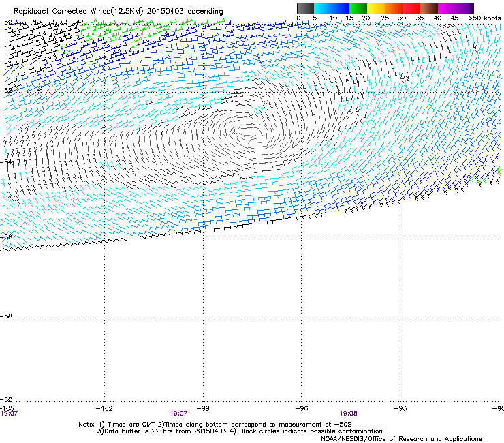Click the legend label '40'
The height and width of the screenshot is (443, 504).
[437, 18]
